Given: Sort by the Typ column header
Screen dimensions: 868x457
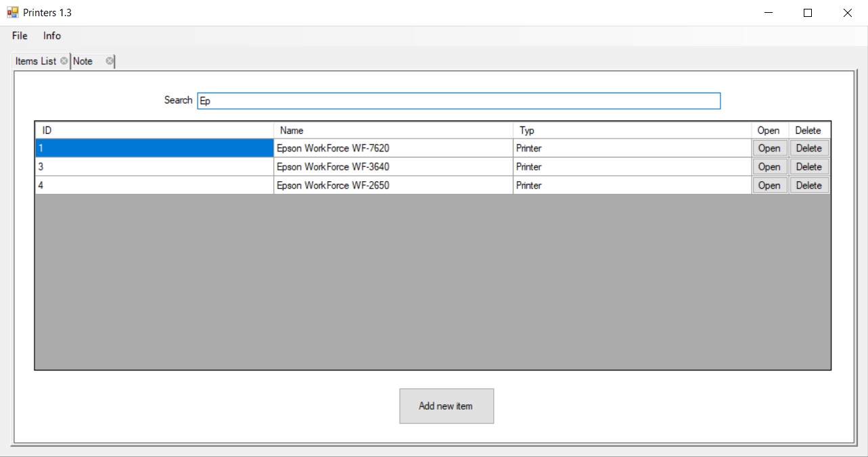Looking at the screenshot, I should point(632,130).
